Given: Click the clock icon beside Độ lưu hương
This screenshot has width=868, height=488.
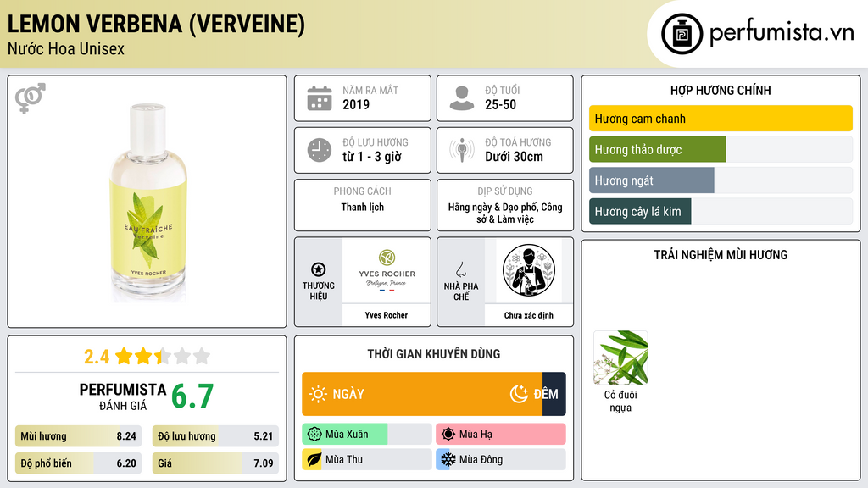Looking at the screenshot, I should 320,150.
